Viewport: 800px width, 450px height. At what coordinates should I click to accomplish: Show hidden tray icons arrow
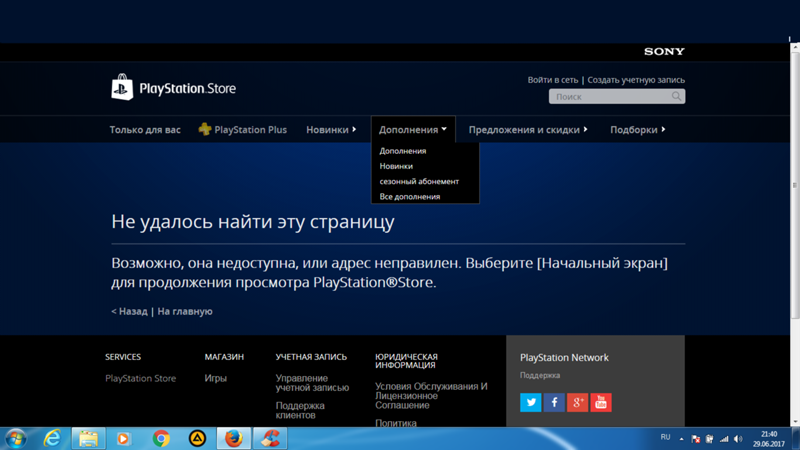[x=681, y=439]
